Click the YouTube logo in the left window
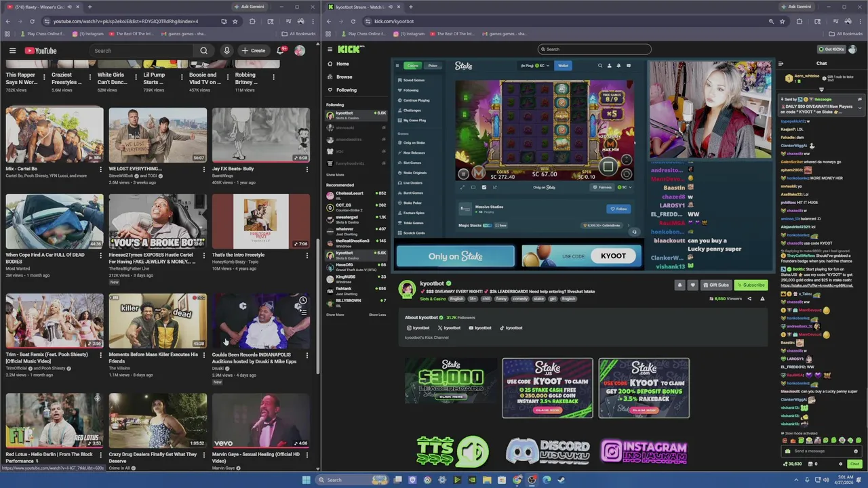868x488 pixels. point(41,51)
